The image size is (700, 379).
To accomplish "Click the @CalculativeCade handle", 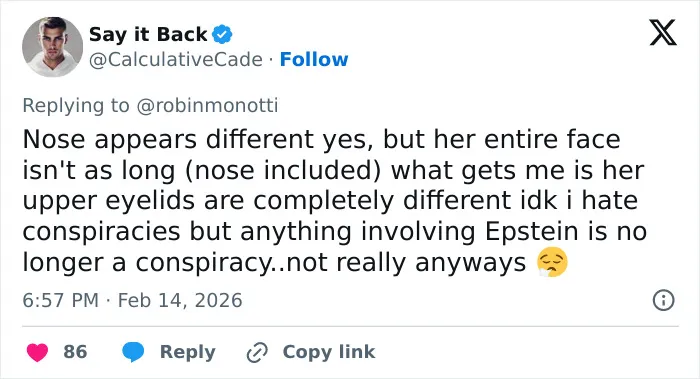I will pyautogui.click(x=176, y=60).
